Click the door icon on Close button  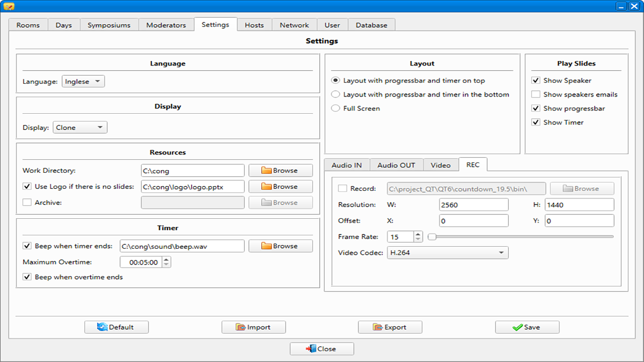tap(311, 349)
